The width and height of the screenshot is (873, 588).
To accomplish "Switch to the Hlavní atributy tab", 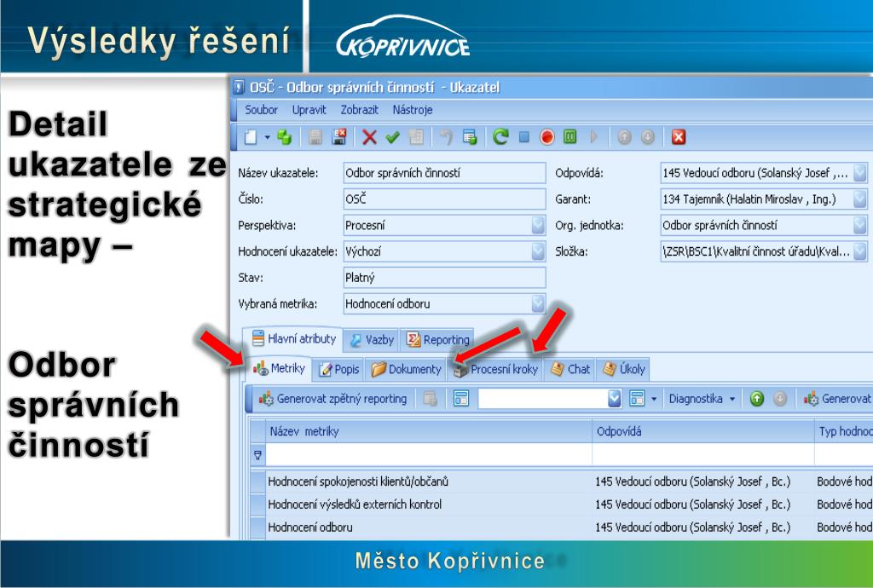I will tap(293, 339).
